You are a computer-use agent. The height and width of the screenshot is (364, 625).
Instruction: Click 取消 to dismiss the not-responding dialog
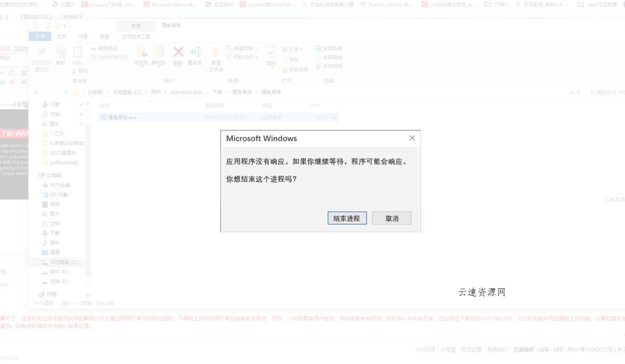[391, 218]
